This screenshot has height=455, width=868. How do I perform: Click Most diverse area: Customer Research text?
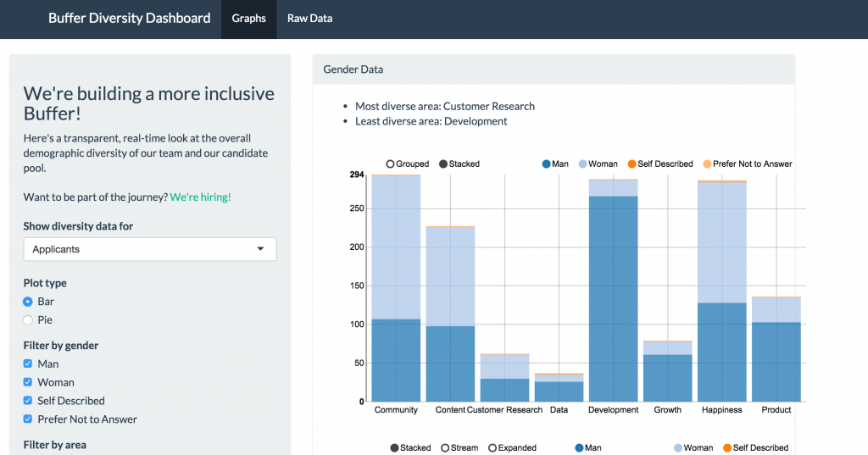coord(445,106)
